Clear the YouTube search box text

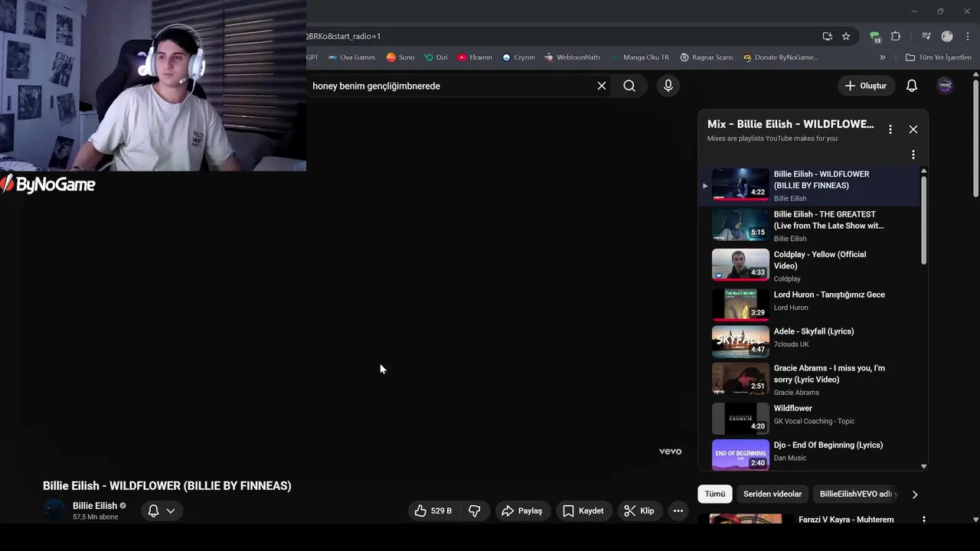coord(602,86)
